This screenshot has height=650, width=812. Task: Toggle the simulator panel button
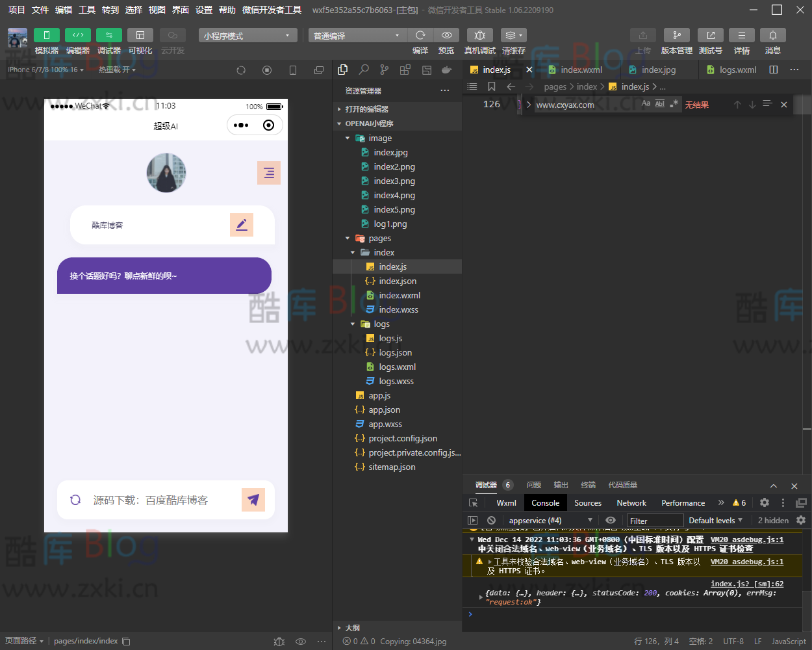[x=47, y=35]
